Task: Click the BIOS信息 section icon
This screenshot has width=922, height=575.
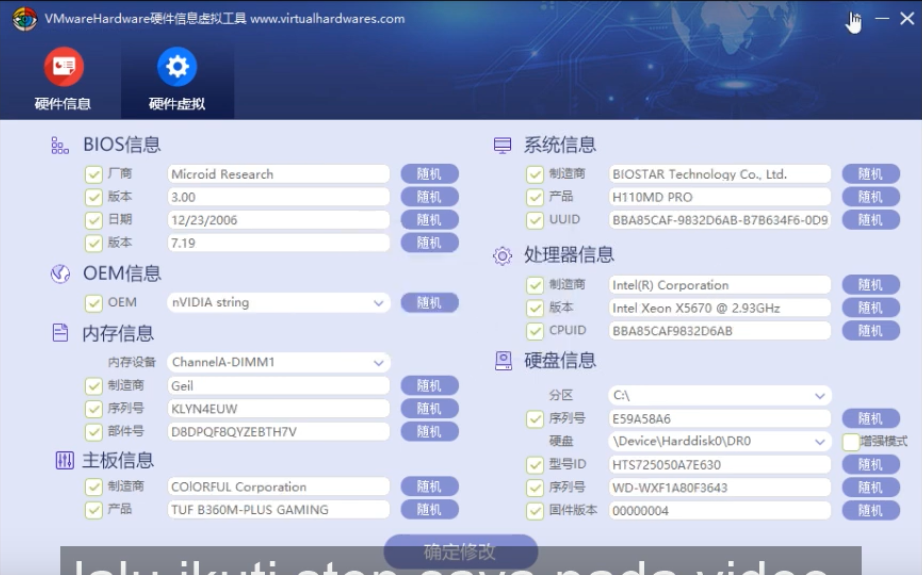Action: 60,145
